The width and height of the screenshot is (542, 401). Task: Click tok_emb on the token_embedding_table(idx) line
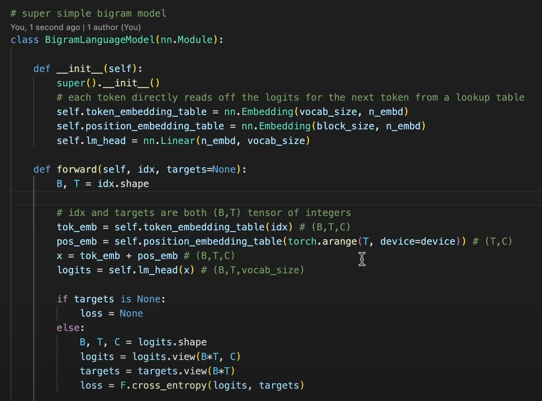[x=77, y=227]
